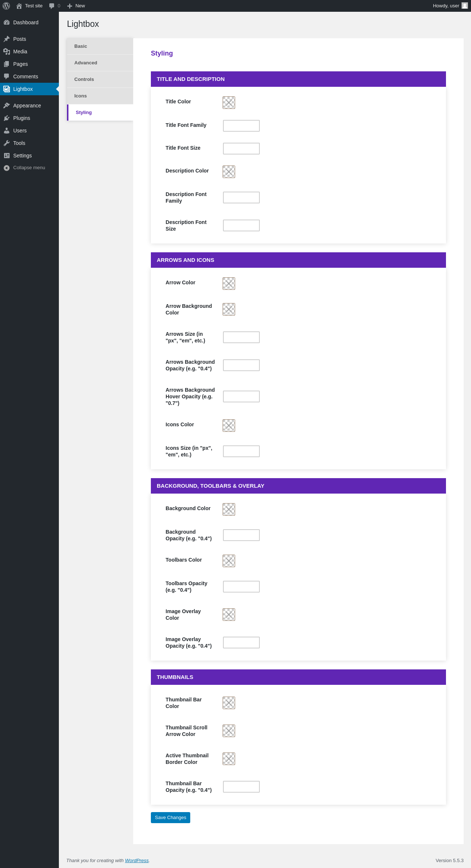471x868 pixels.
Task: Click the Collapse menu arrow icon
Action: click(x=7, y=168)
